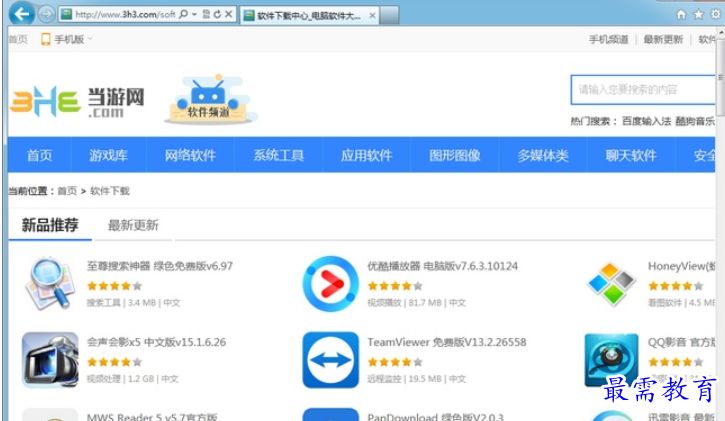Open TeamViewer 免费版V13.2.26558 title

[447, 342]
